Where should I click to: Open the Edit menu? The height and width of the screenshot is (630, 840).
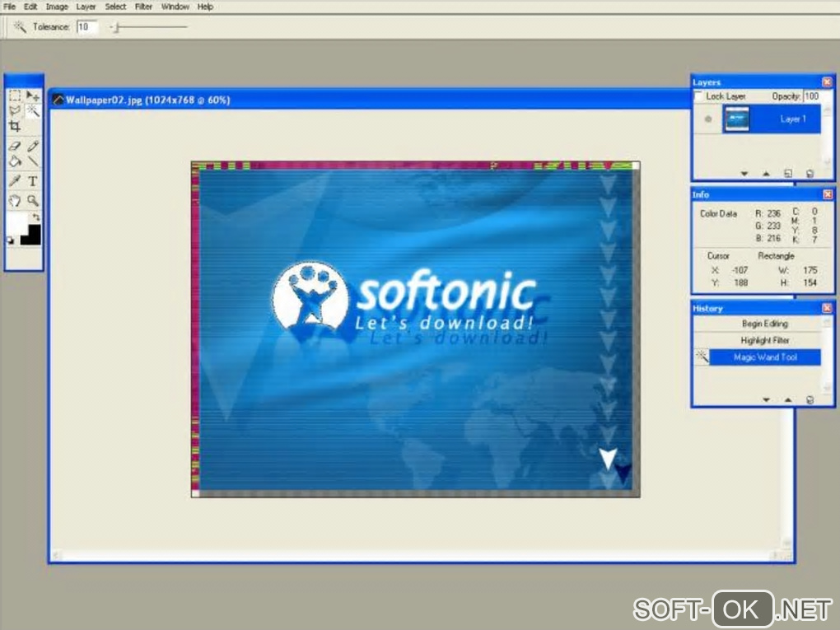pyautogui.click(x=30, y=7)
